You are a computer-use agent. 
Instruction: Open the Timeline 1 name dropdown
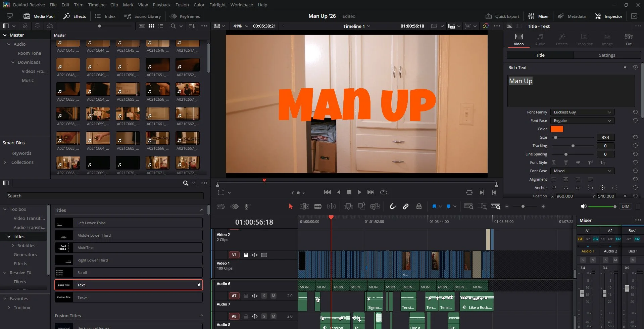[x=357, y=26]
